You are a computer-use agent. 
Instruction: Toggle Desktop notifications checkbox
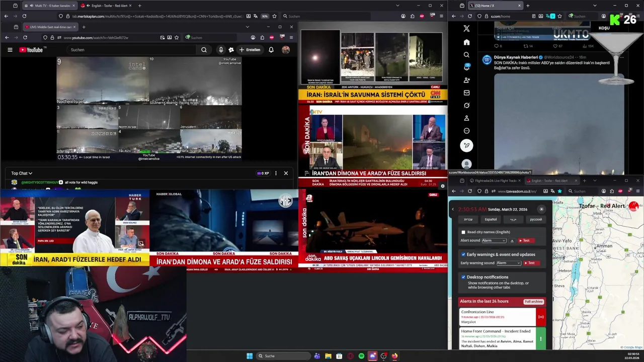463,277
